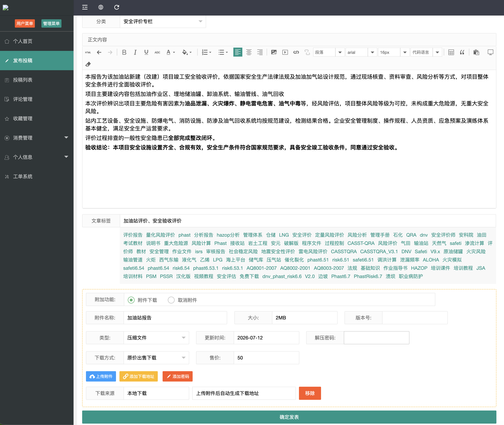Add the 职业病防护 tag
504x425 pixels.
411,276
